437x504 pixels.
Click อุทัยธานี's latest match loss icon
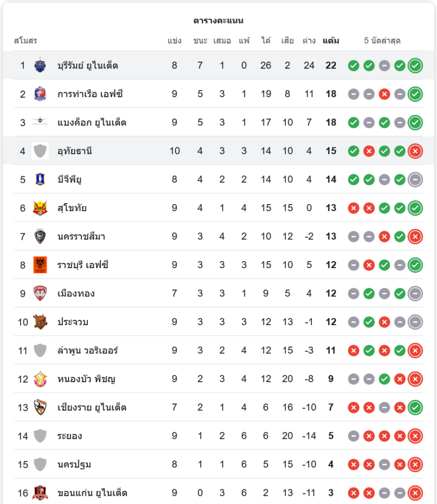coord(415,151)
